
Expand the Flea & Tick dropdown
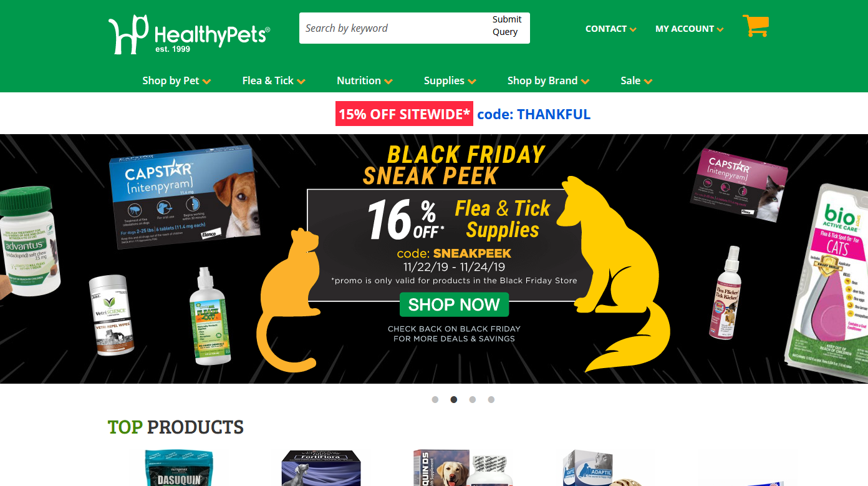[274, 80]
